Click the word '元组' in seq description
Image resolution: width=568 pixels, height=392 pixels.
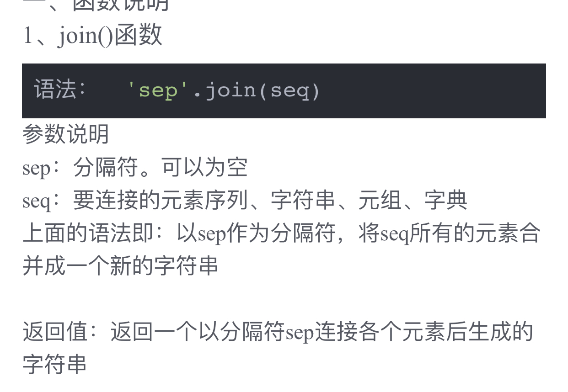click(x=380, y=200)
